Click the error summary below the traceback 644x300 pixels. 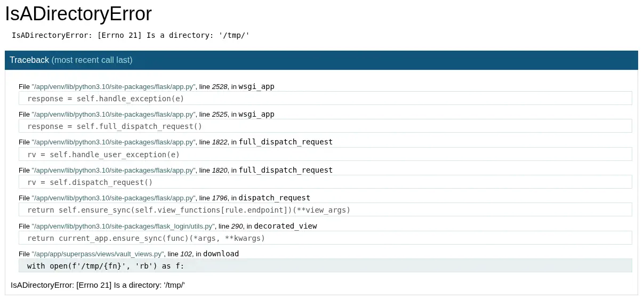click(x=98, y=285)
